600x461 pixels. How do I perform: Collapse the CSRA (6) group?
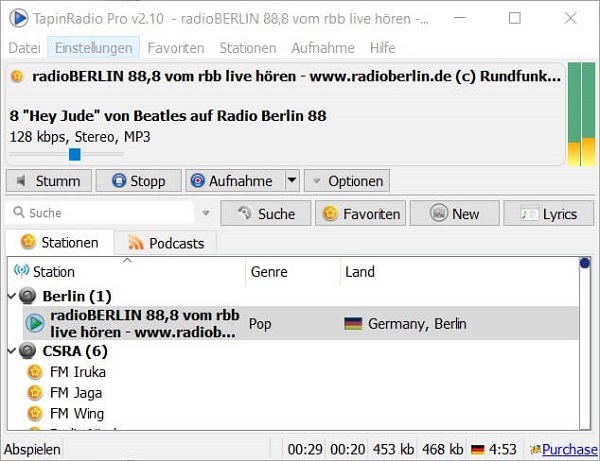coord(12,350)
